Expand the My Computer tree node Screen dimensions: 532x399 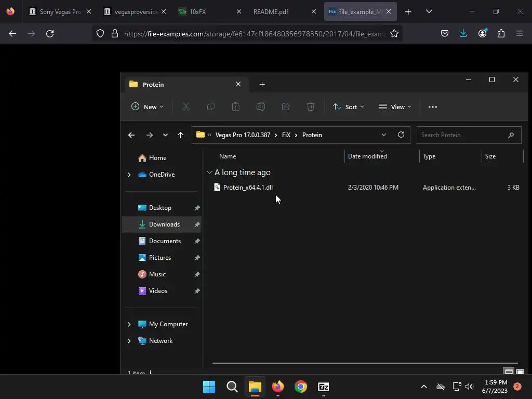129,324
